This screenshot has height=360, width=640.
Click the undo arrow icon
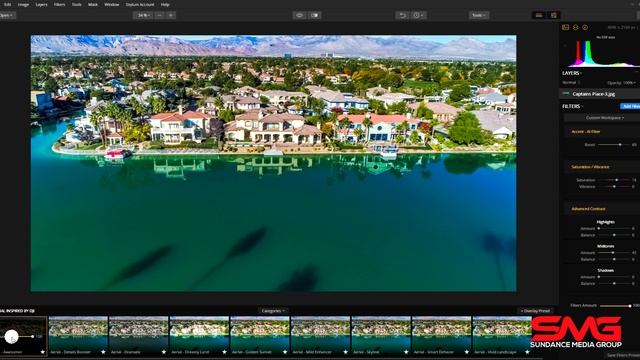click(402, 16)
